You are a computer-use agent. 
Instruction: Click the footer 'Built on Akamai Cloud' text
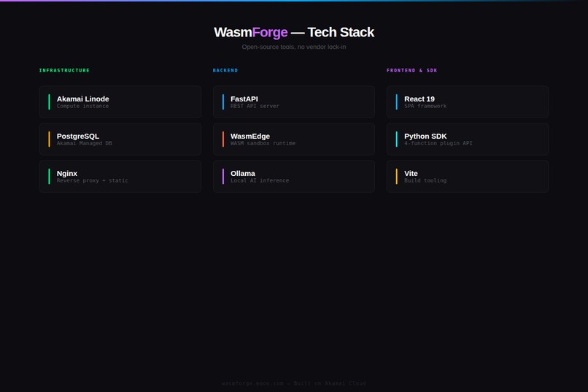pyautogui.click(x=330, y=383)
